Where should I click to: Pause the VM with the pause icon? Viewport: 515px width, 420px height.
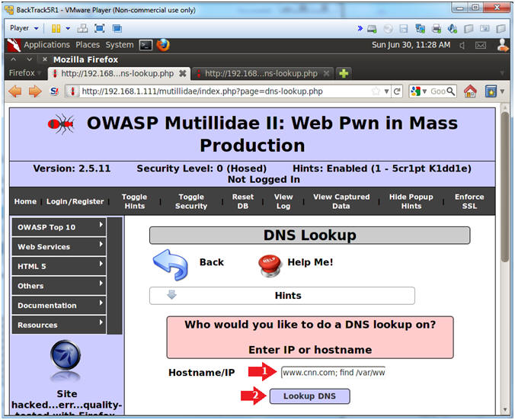pyautogui.click(x=56, y=29)
